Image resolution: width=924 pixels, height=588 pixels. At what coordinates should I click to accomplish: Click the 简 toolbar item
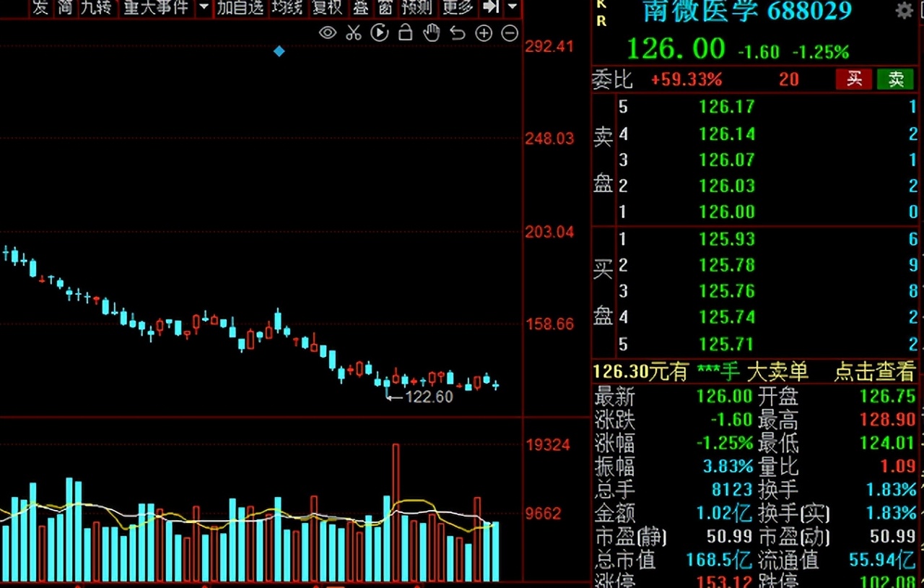coord(65,7)
